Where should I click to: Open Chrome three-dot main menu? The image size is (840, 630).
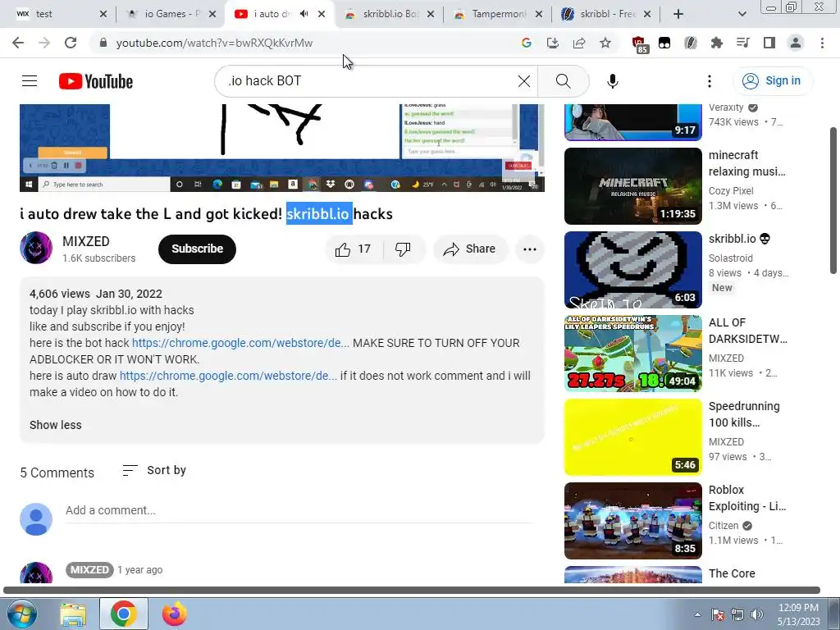(822, 43)
